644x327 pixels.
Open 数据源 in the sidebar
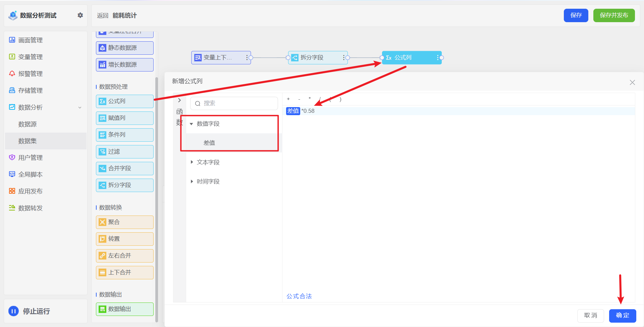28,124
